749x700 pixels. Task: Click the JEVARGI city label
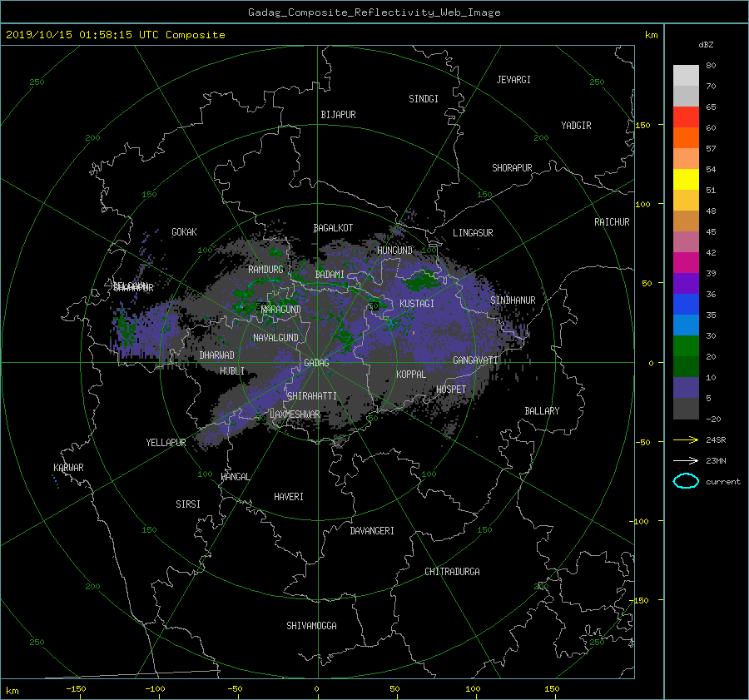[513, 80]
